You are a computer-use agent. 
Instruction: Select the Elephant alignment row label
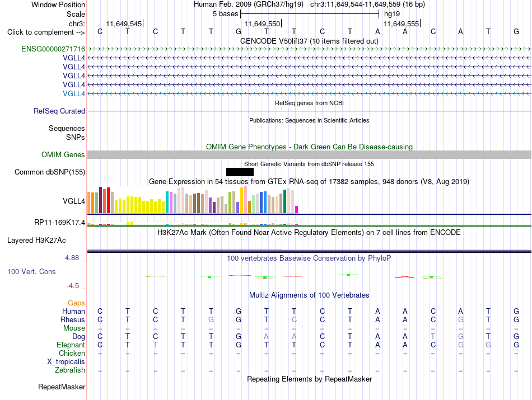71,345
